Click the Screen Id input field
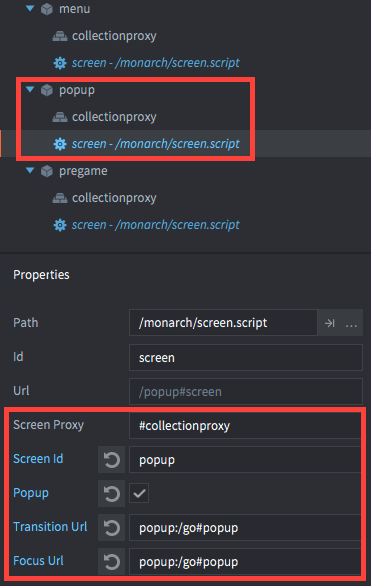Viewport: 371px width, 586px height. coord(245,460)
